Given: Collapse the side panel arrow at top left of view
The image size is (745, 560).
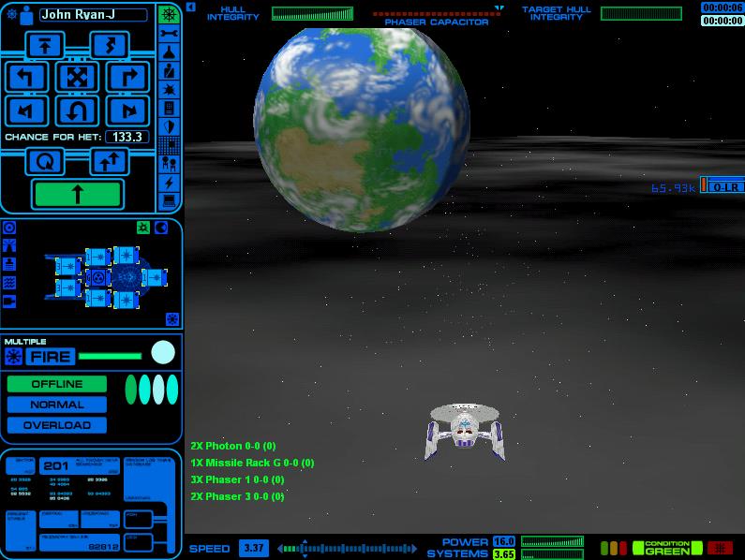Looking at the screenshot, I should coord(191,7).
